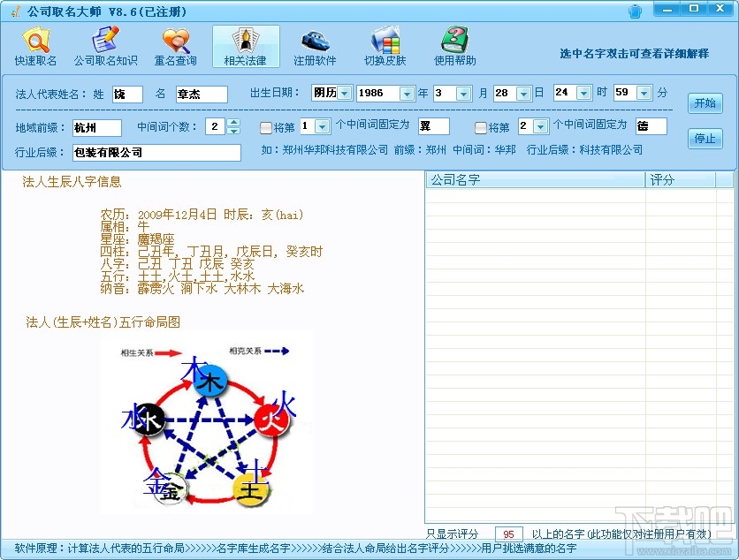The width and height of the screenshot is (739, 560).
Task: Click the 软件原理 status bar text
Action: 295,549
